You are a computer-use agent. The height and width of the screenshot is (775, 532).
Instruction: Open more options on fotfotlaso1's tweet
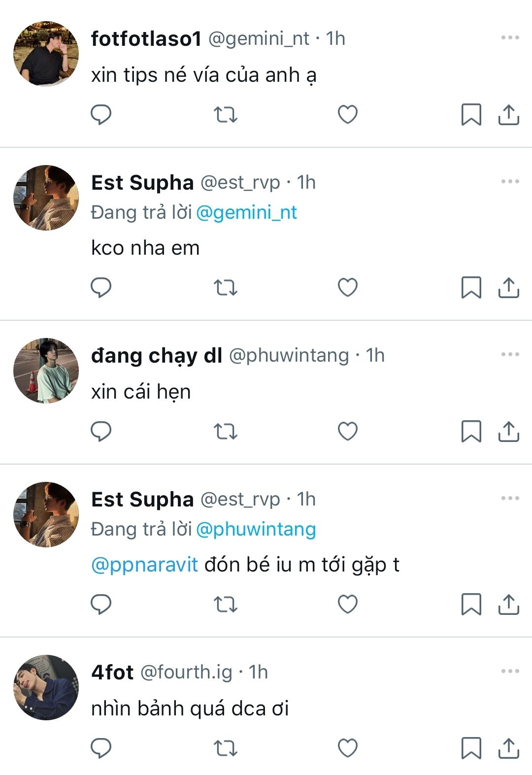(x=510, y=38)
